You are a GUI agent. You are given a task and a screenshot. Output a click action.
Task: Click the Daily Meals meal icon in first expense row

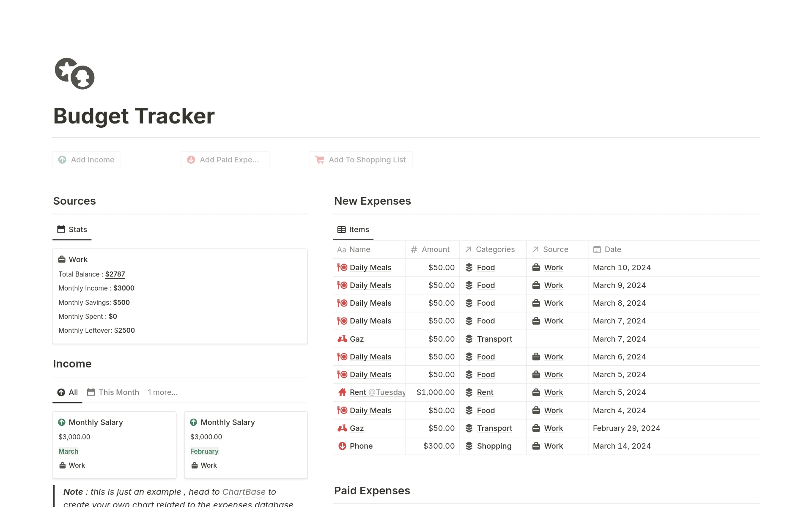[x=342, y=267]
